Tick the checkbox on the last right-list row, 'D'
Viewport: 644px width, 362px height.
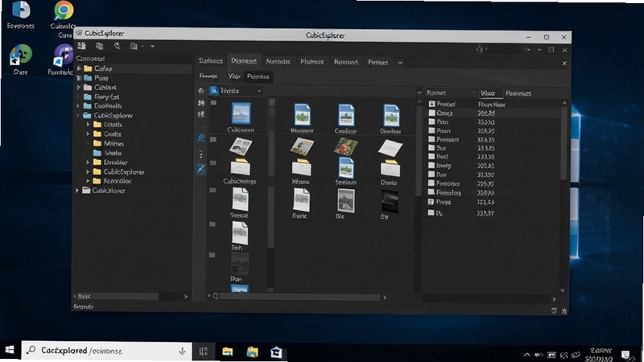pos(431,212)
